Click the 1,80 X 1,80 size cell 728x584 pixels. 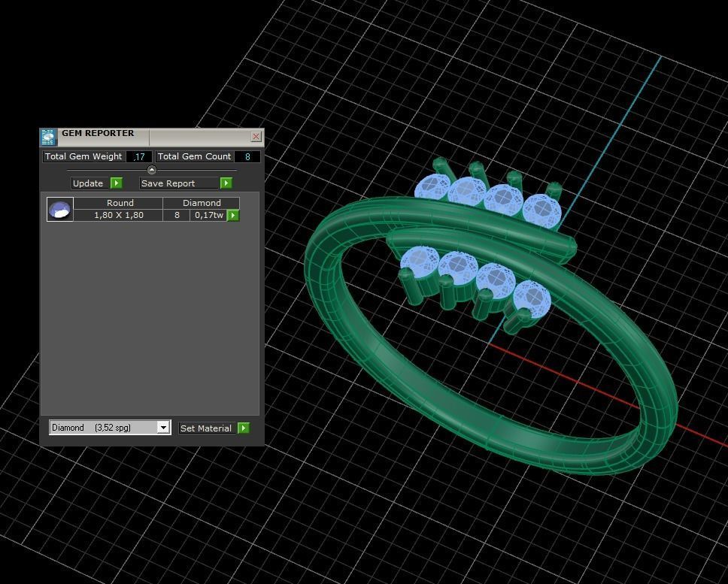tap(118, 215)
